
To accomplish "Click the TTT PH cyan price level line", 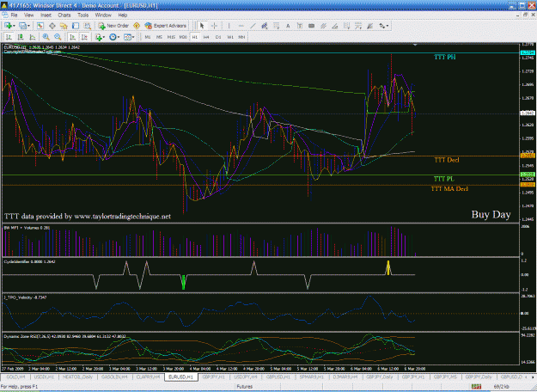I will [x=260, y=52].
